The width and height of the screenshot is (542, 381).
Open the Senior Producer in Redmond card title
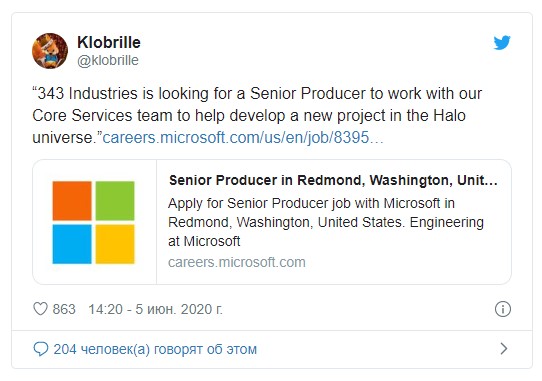333,180
